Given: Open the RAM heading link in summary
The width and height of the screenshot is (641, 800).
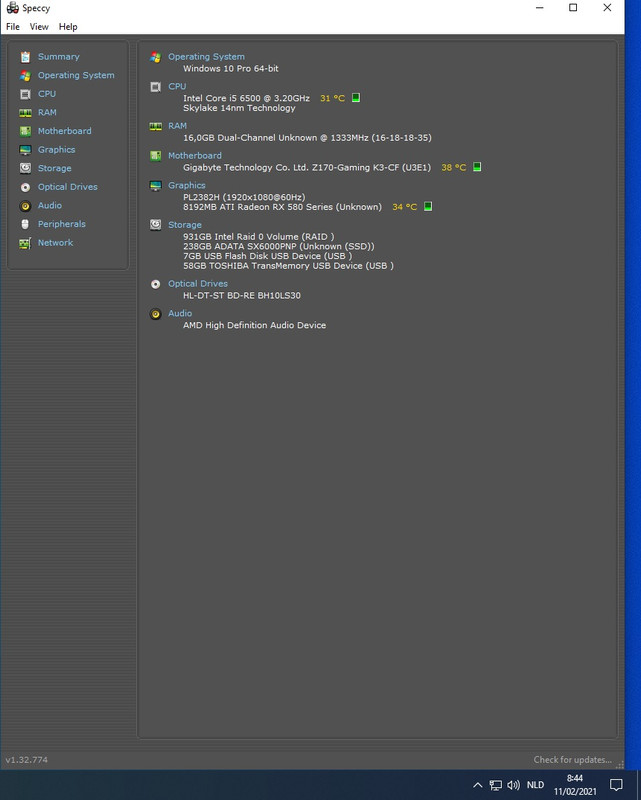Looking at the screenshot, I should tap(178, 126).
